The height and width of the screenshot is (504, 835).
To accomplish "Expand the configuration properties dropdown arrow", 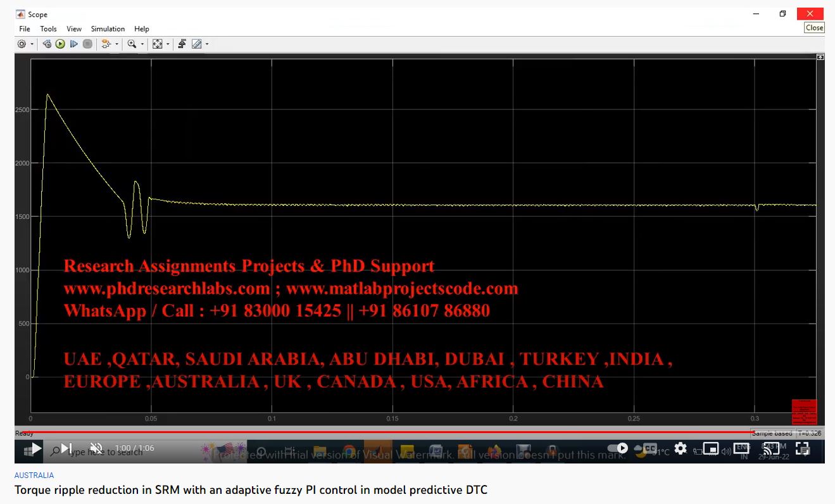I will point(32,44).
